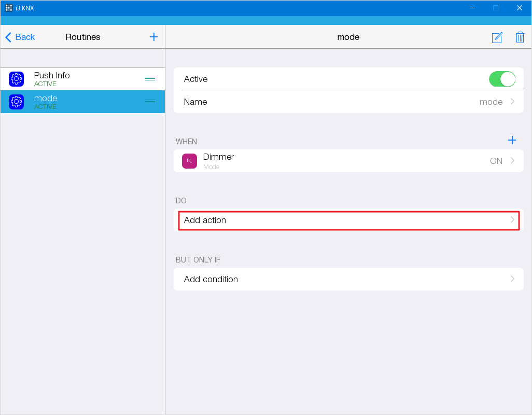Click the edit routine pencil icon
This screenshot has width=532, height=415.
pos(497,37)
